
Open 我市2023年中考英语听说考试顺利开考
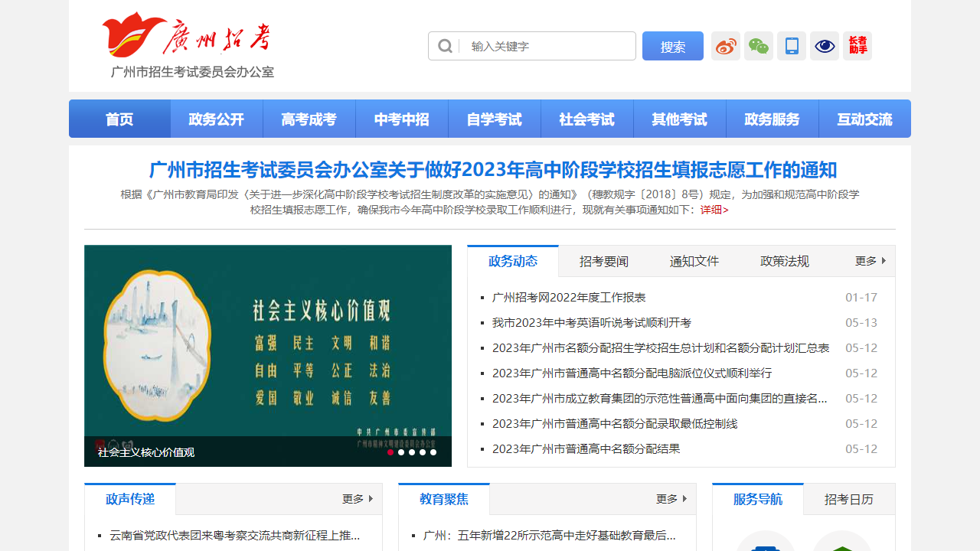coord(592,323)
